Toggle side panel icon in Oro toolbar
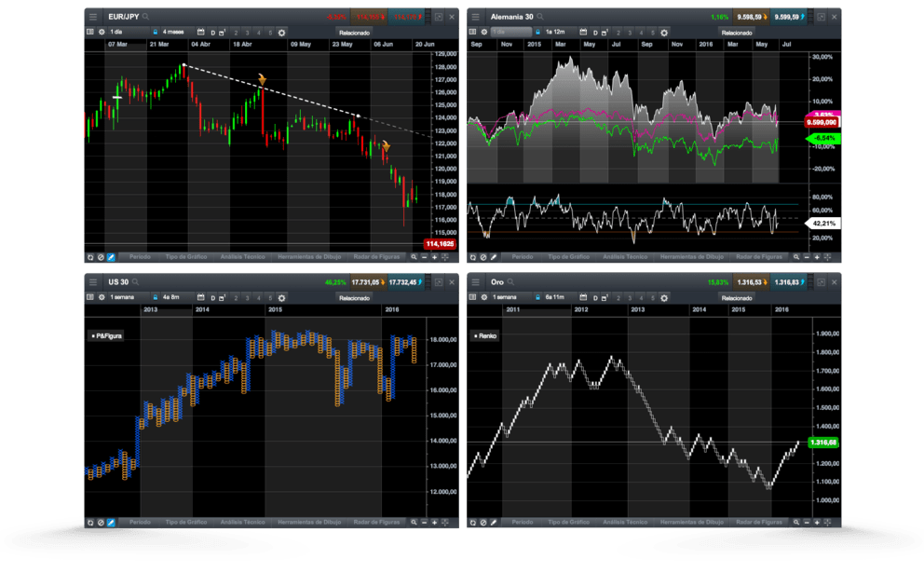 click(472, 298)
